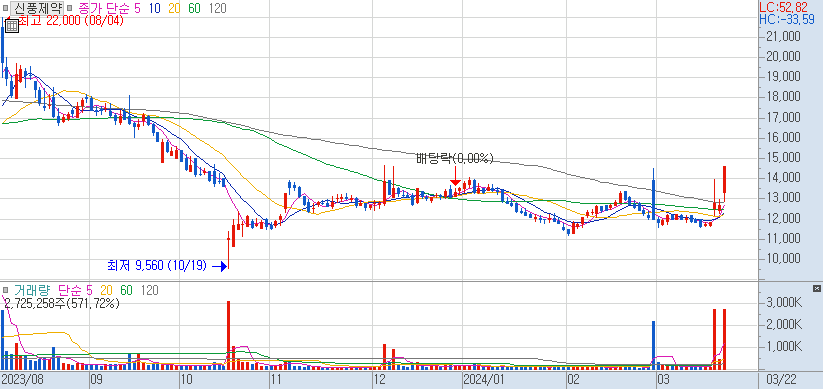Image resolution: width=823 pixels, height=389 pixels.
Task: Click the 09 month axis label
Action: coord(97,379)
